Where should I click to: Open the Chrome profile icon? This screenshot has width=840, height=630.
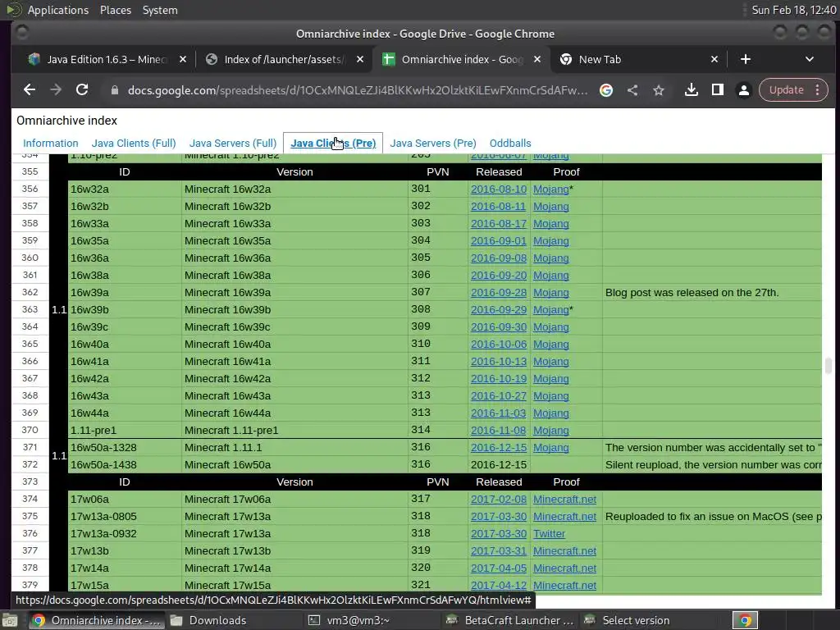click(x=743, y=90)
